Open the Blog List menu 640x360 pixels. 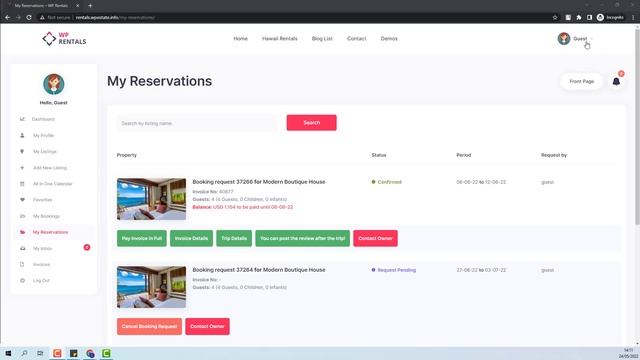(322, 38)
